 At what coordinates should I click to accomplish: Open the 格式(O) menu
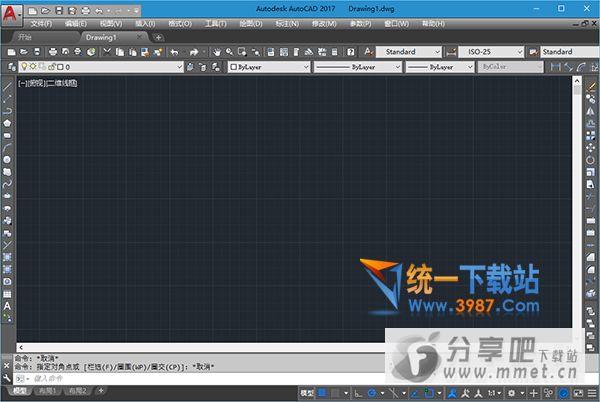(180, 24)
